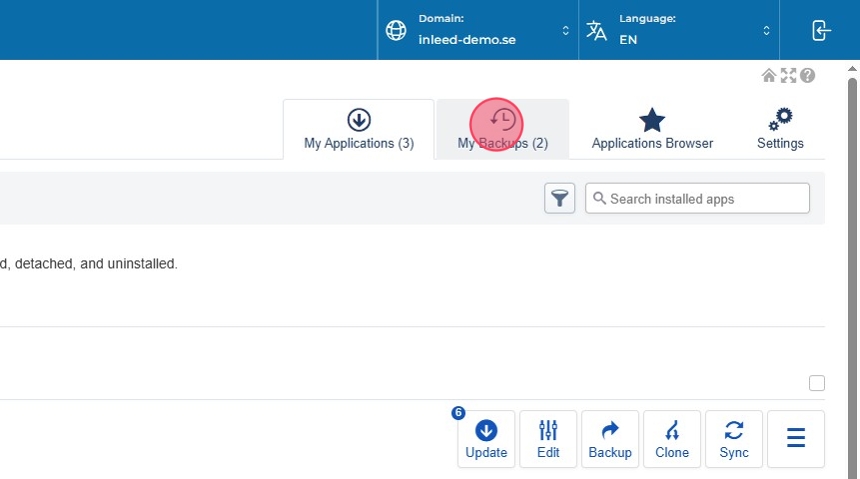Viewport: 860px width, 479px height.
Task: Switch to the My Backups (2) tab
Action: coord(503,129)
